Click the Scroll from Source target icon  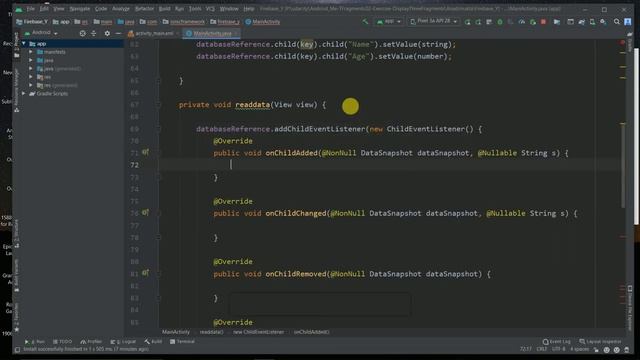[82, 33]
